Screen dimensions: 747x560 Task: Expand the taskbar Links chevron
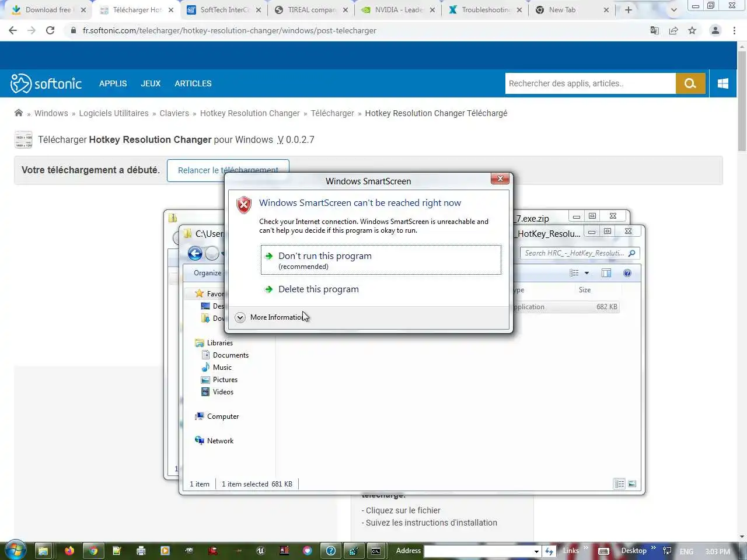tap(586, 547)
